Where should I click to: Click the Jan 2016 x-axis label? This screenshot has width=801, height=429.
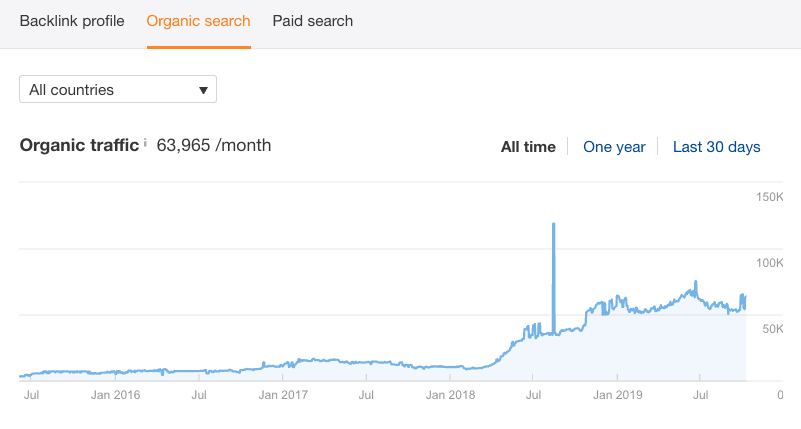115,395
